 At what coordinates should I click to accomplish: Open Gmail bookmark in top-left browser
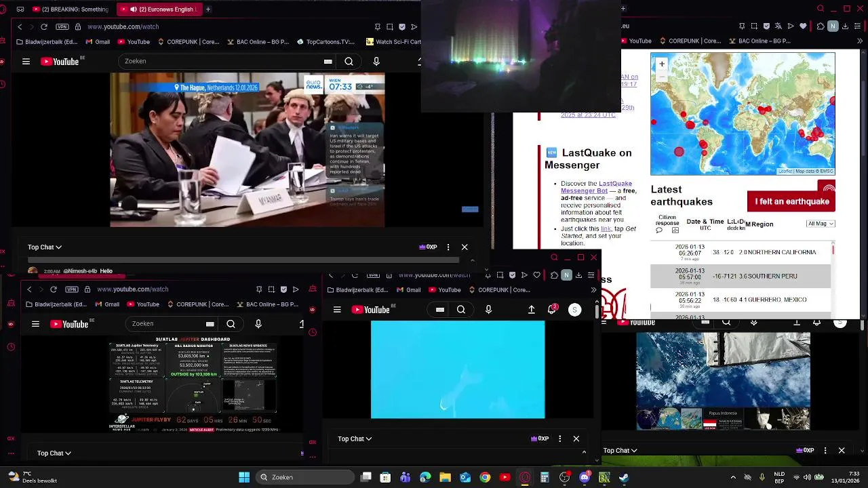pyautogui.click(x=98, y=41)
